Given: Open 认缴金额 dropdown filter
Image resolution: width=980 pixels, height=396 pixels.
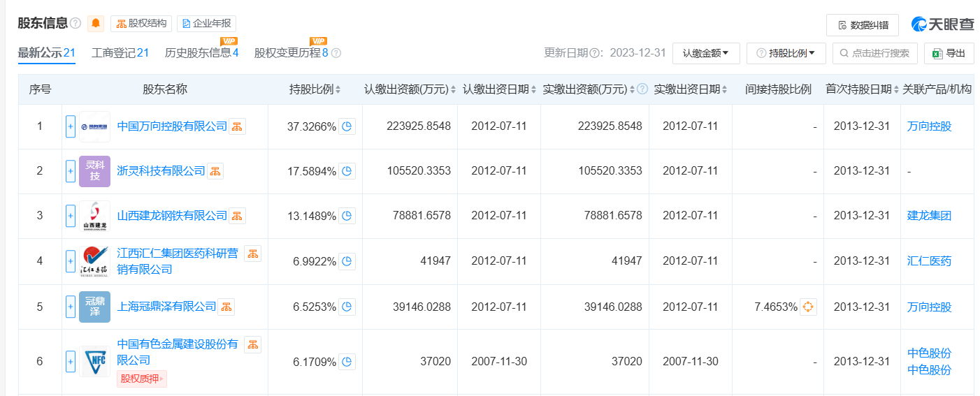Looking at the screenshot, I should tap(706, 53).
